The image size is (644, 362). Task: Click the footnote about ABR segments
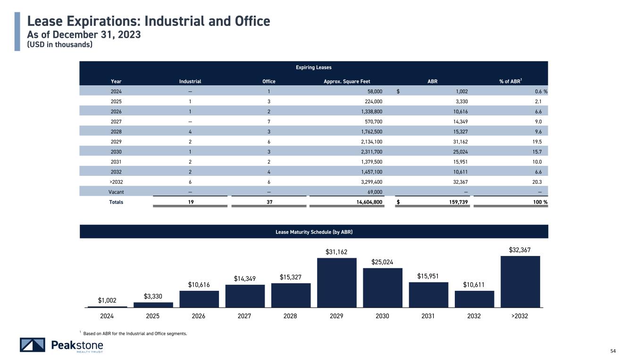tap(134, 334)
